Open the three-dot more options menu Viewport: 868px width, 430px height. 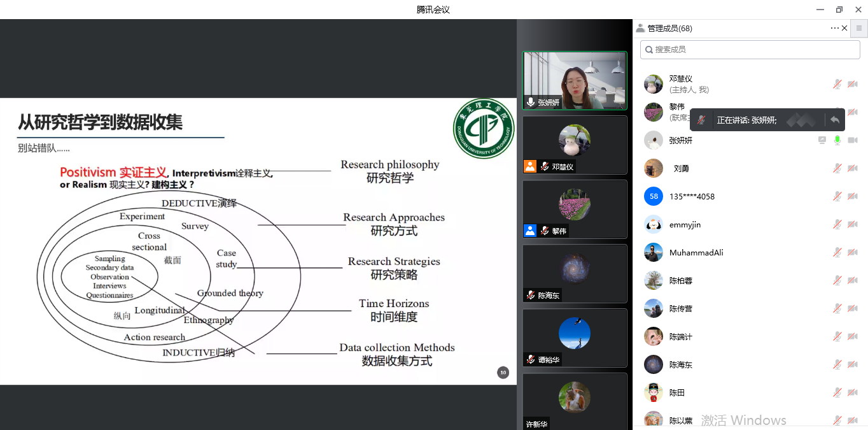(835, 28)
